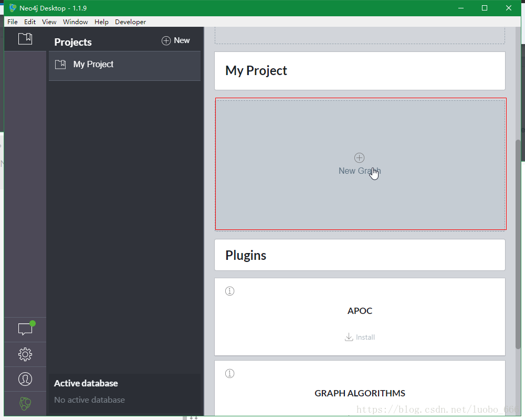
Task: Minimize the Neo4j Desktop window
Action: pyautogui.click(x=461, y=8)
